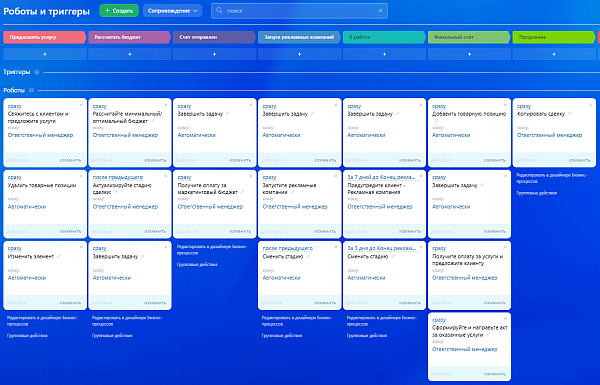Clear search with the X icon

(380, 11)
